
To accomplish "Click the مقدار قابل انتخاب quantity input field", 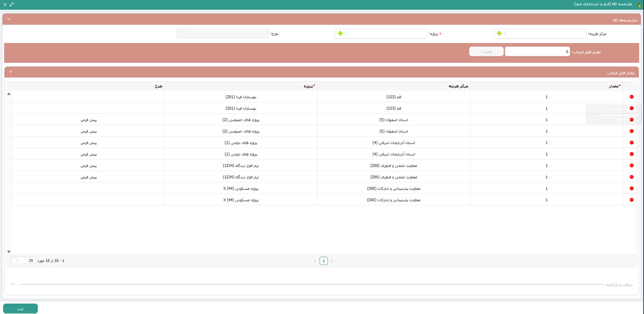I will [x=537, y=52].
